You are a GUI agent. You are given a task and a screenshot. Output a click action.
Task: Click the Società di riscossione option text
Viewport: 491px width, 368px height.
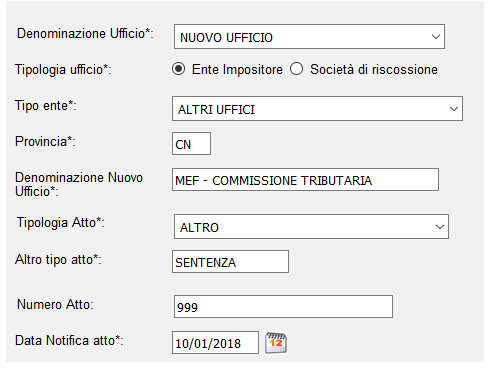pos(374,69)
